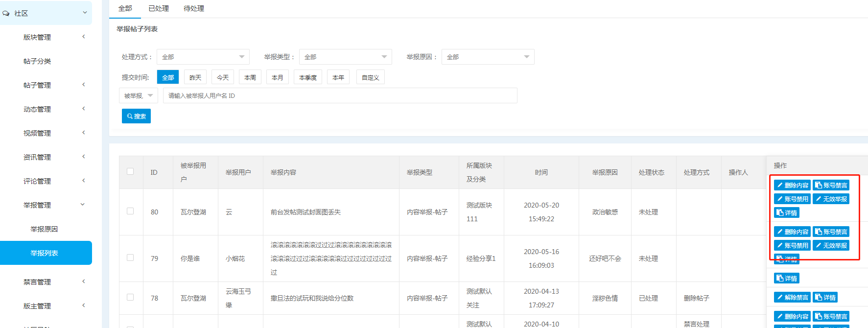The width and height of the screenshot is (868, 328).
Task: Click the 还好吧不会 reason cell
Action: [x=605, y=258]
